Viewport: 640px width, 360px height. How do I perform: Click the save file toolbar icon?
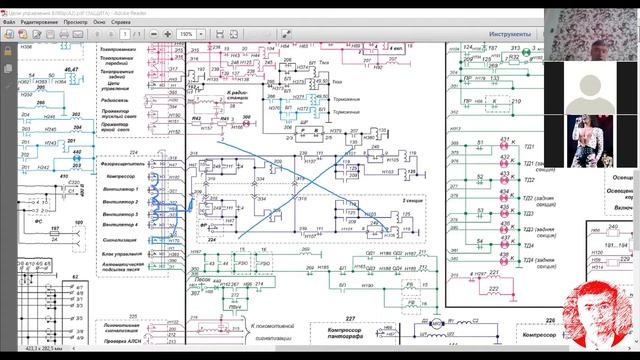(50, 34)
